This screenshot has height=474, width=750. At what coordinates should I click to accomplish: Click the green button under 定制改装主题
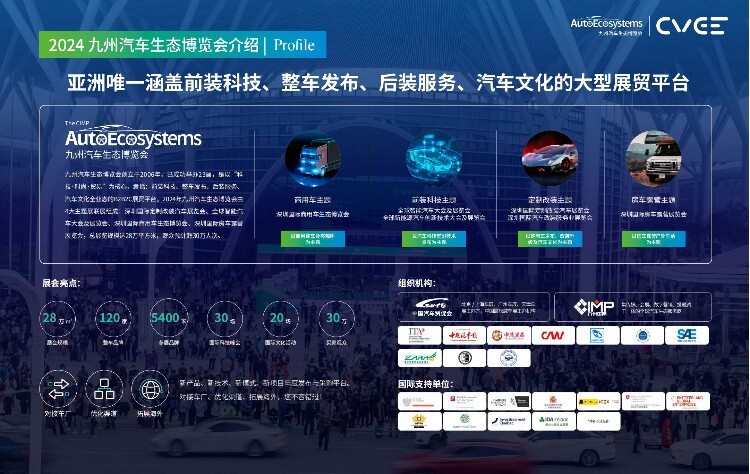(552, 239)
